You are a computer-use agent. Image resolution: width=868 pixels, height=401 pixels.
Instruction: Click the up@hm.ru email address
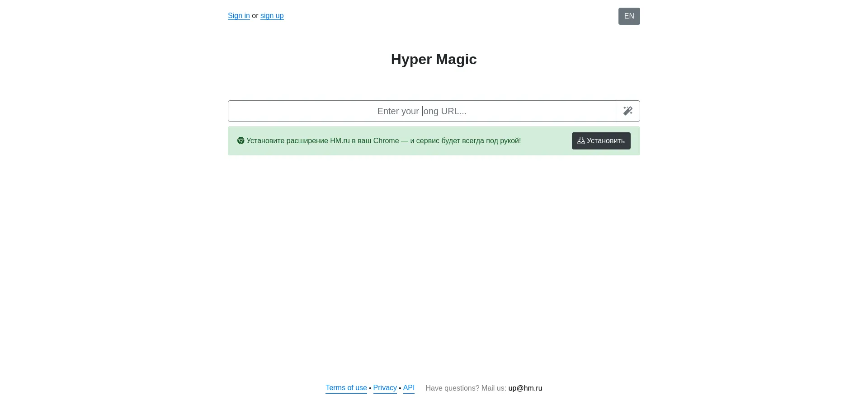525,388
